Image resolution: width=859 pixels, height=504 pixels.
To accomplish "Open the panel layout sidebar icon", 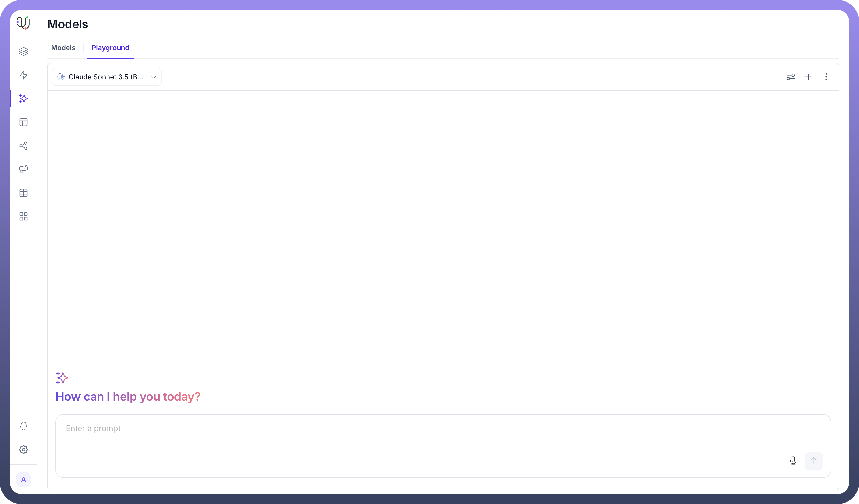I will 24,122.
